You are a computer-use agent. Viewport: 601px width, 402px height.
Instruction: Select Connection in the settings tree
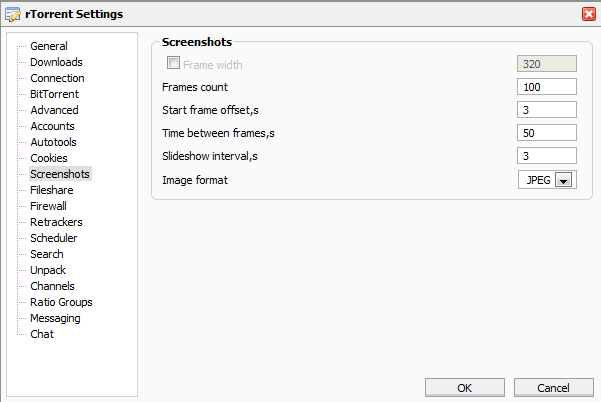pyautogui.click(x=57, y=78)
